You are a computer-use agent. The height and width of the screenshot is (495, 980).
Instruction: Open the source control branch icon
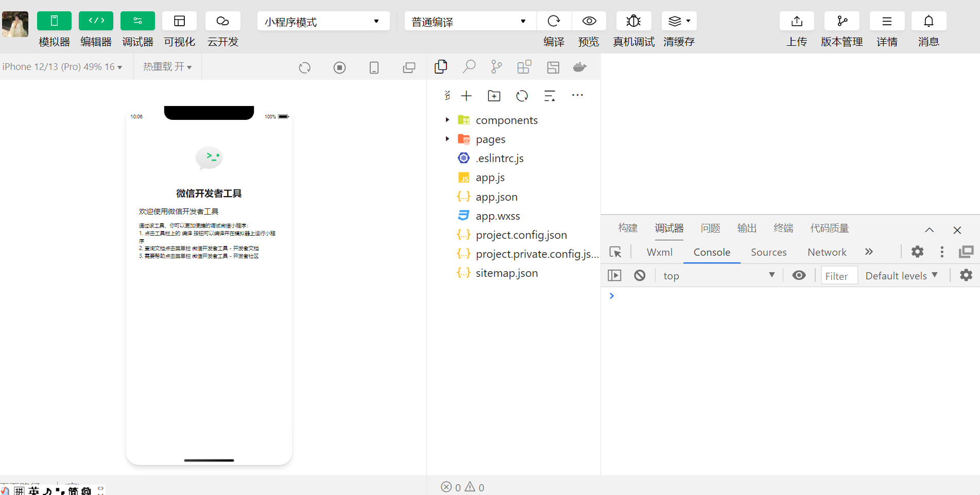pos(496,67)
